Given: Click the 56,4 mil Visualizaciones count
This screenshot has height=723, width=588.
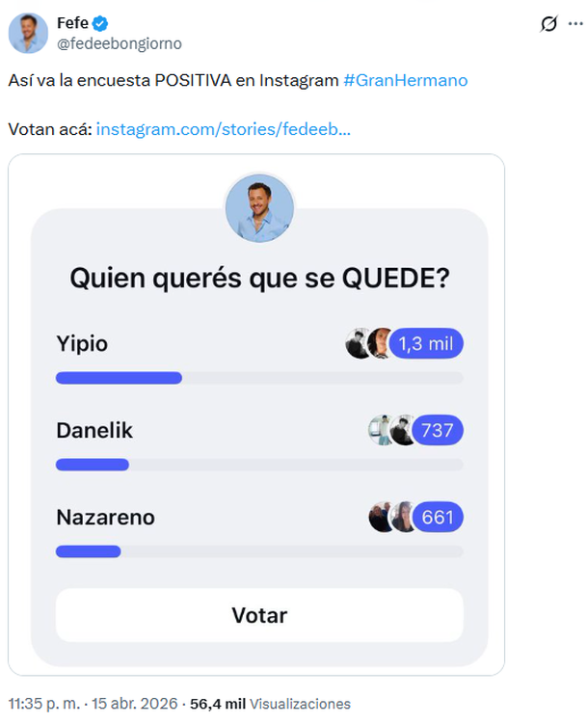Looking at the screenshot, I should pyautogui.click(x=270, y=704).
